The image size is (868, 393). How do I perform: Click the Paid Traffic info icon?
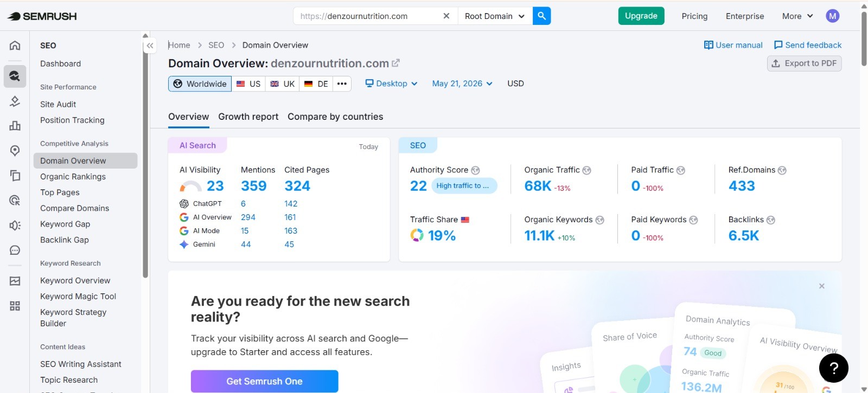tap(680, 170)
